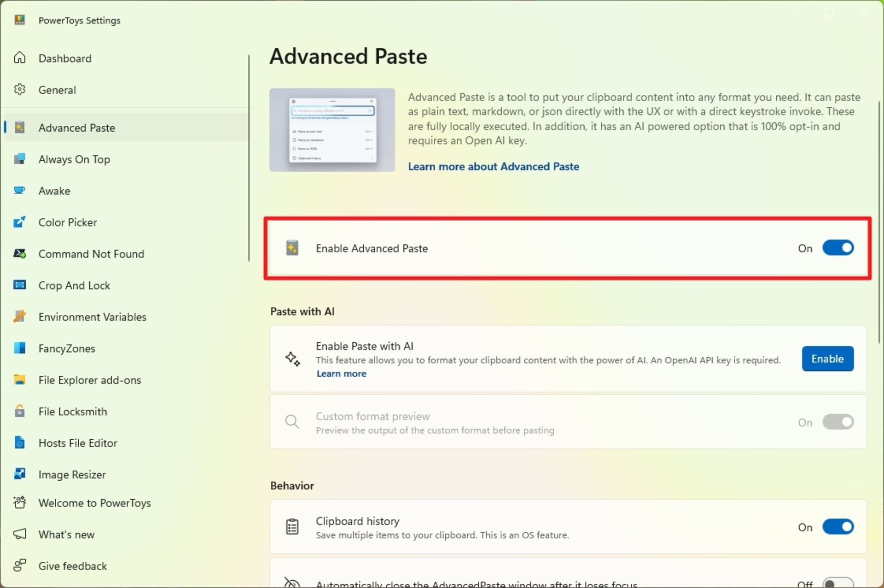
Task: Click the Awake coffee cup icon
Action: [19, 190]
